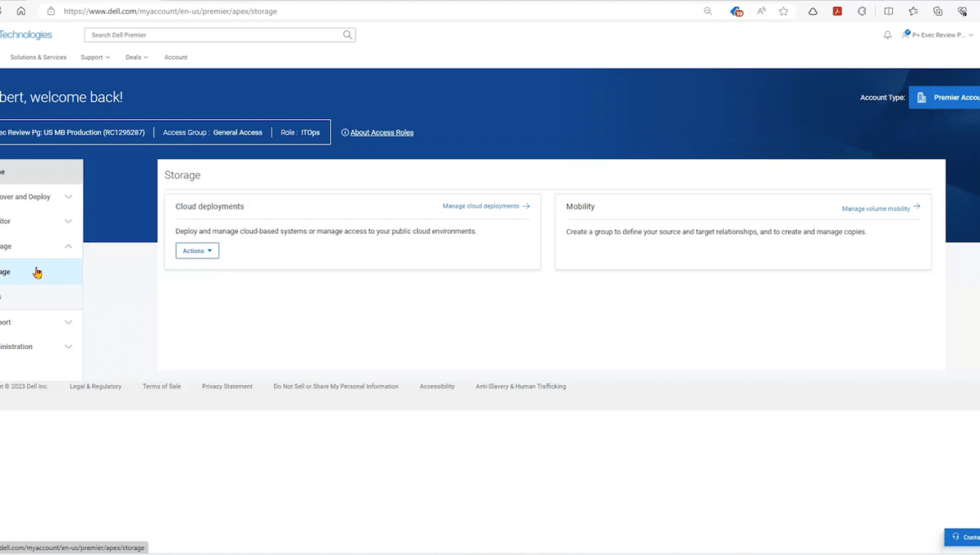Open Anti-Slavery & Human Trafficking link
980x555 pixels.
(521, 387)
